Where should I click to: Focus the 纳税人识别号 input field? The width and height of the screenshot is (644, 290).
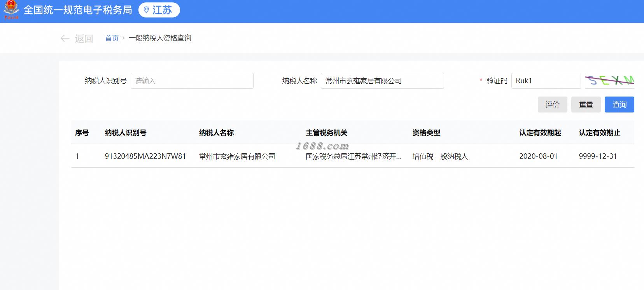click(x=192, y=81)
